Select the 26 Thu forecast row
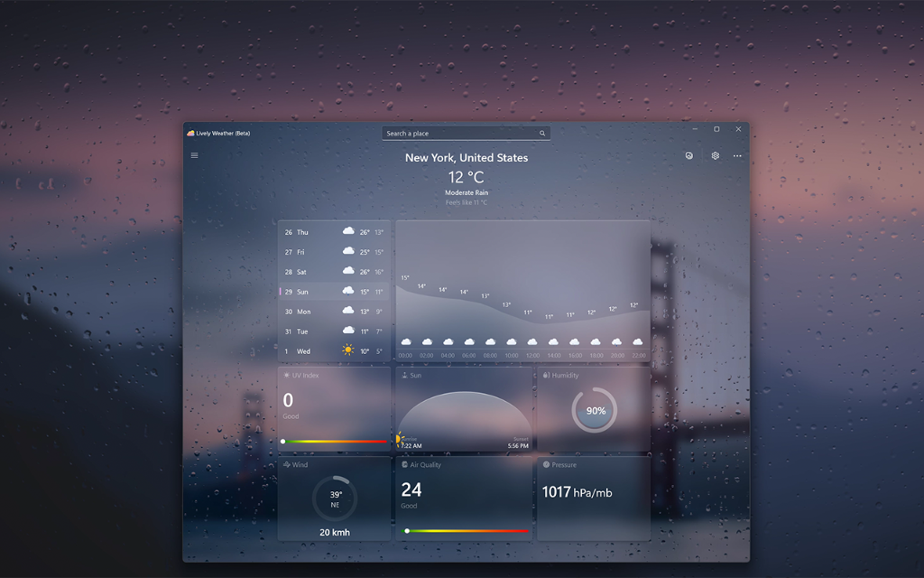The height and width of the screenshot is (578, 924). point(334,232)
